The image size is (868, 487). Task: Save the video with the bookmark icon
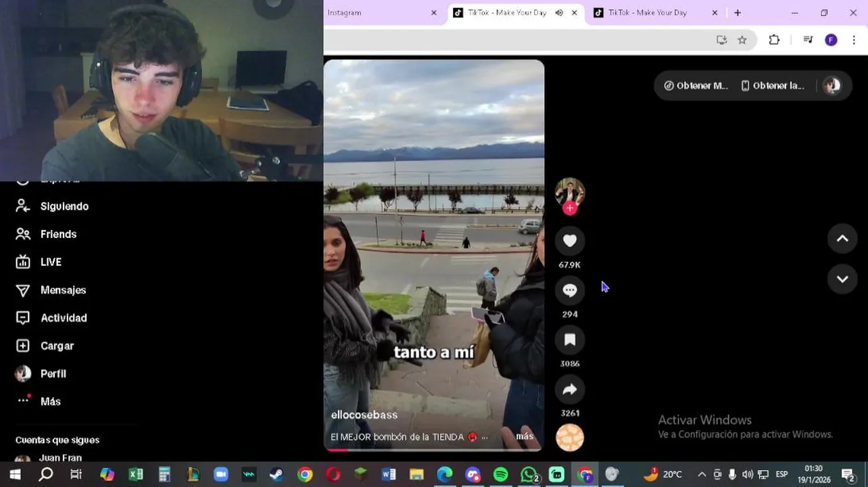click(570, 340)
